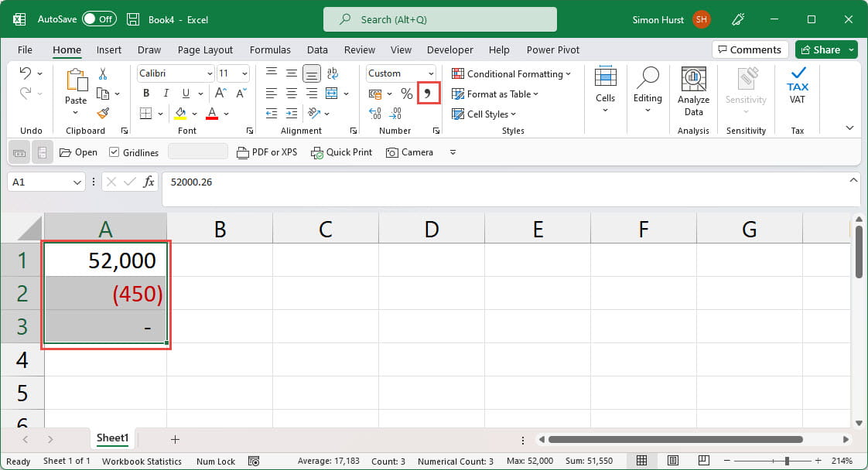Viewport: 868px width, 470px height.
Task: Click the Percent Style icon
Action: pos(406,94)
